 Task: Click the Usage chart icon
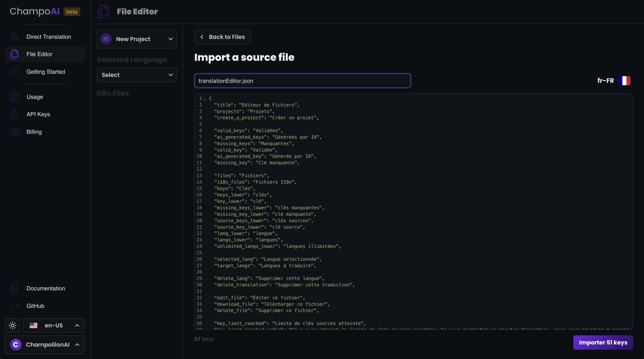click(15, 97)
